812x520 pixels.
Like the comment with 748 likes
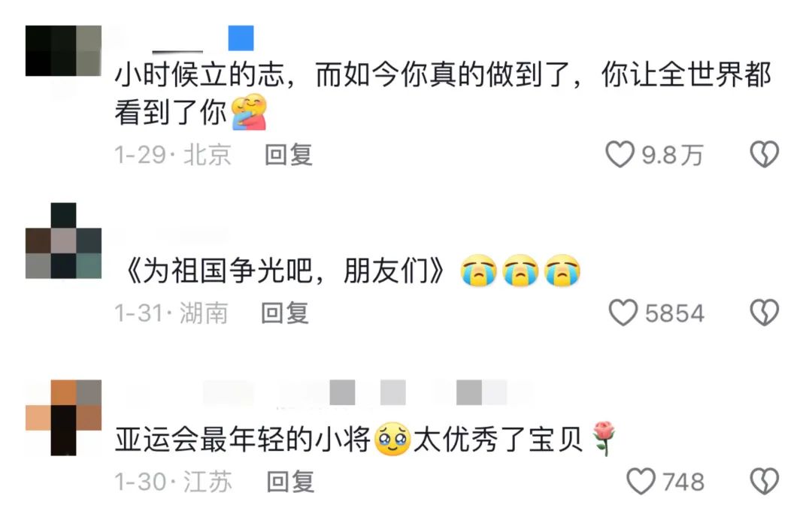pos(641,481)
